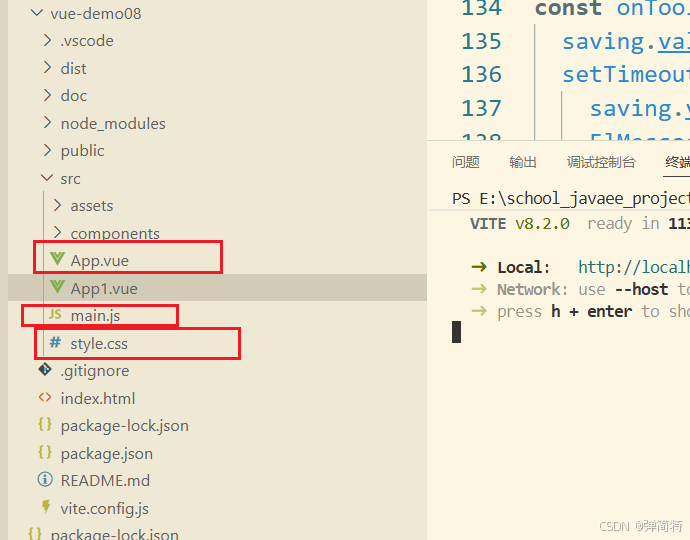690x540 pixels.
Task: Switch to the 问题 panel tab
Action: click(x=465, y=162)
